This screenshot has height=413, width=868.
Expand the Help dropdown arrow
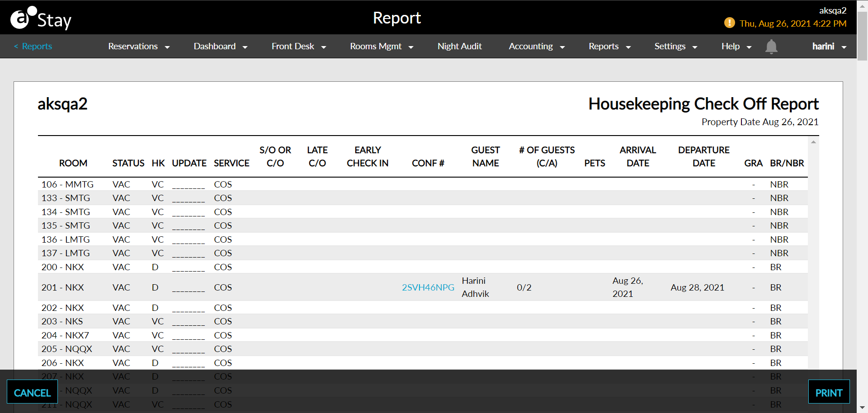[749, 47]
